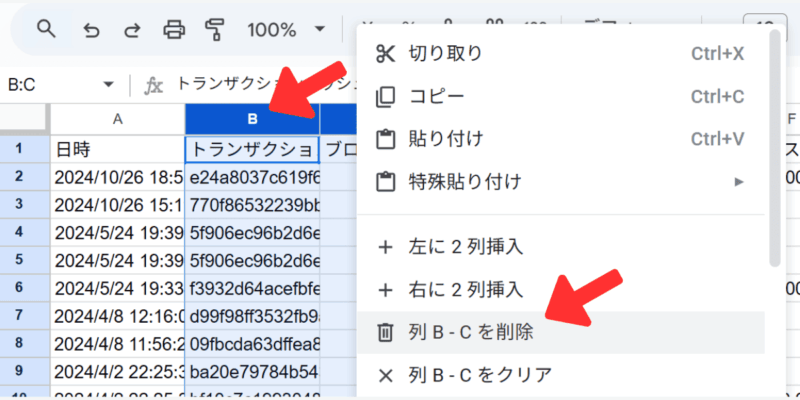The height and width of the screenshot is (400, 800).
Task: Click cell 09fbcda63dffea8
Action: tap(253, 342)
